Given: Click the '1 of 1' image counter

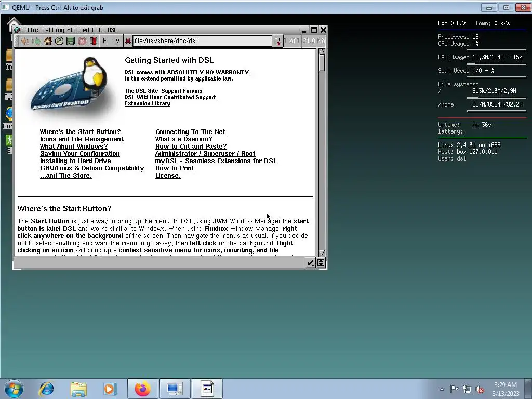Looking at the screenshot, I should [x=292, y=41].
